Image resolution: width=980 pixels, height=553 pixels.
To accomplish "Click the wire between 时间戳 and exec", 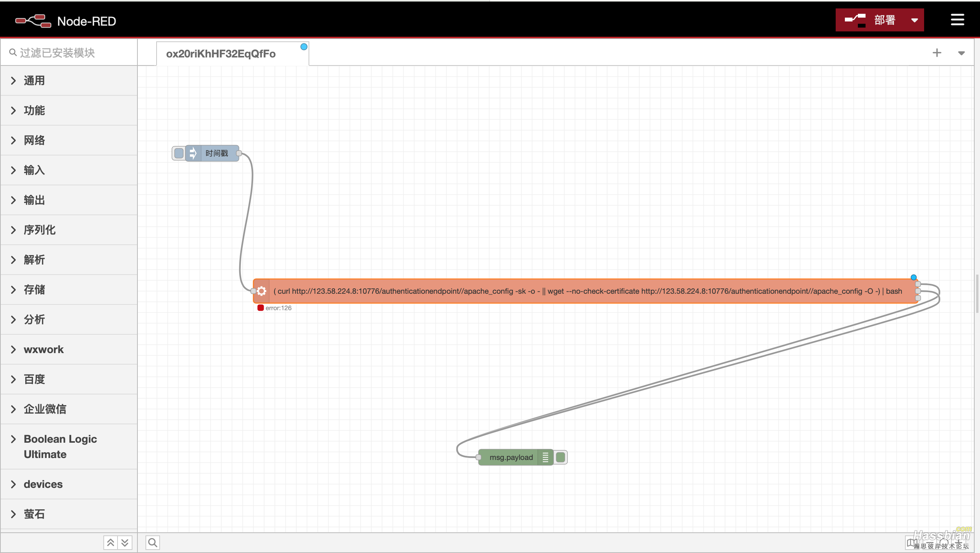I will point(247,222).
